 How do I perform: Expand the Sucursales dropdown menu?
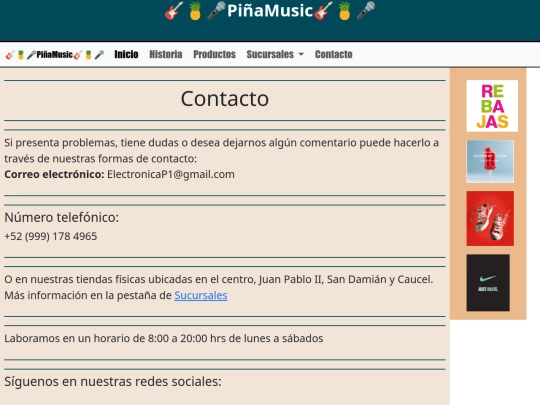pyautogui.click(x=275, y=54)
